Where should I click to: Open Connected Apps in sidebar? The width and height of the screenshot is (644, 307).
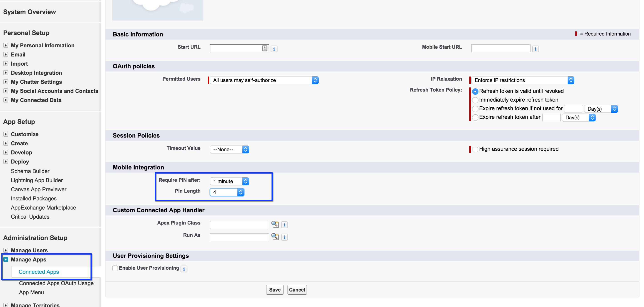(39, 272)
